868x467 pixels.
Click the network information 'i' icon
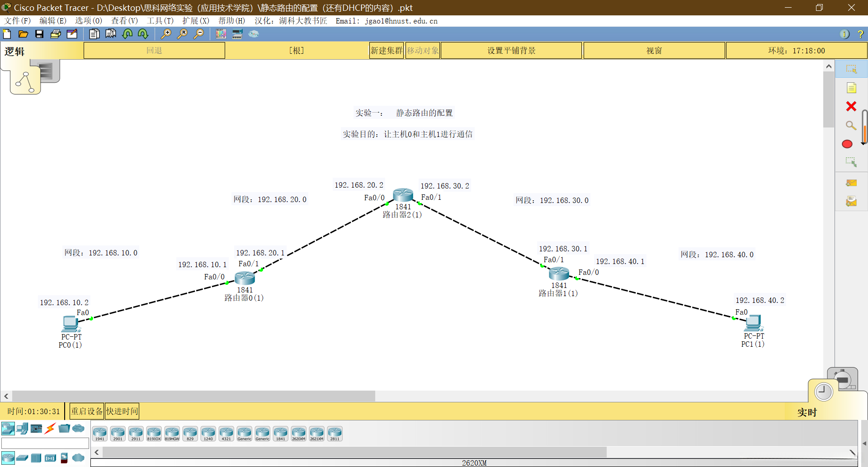click(844, 34)
